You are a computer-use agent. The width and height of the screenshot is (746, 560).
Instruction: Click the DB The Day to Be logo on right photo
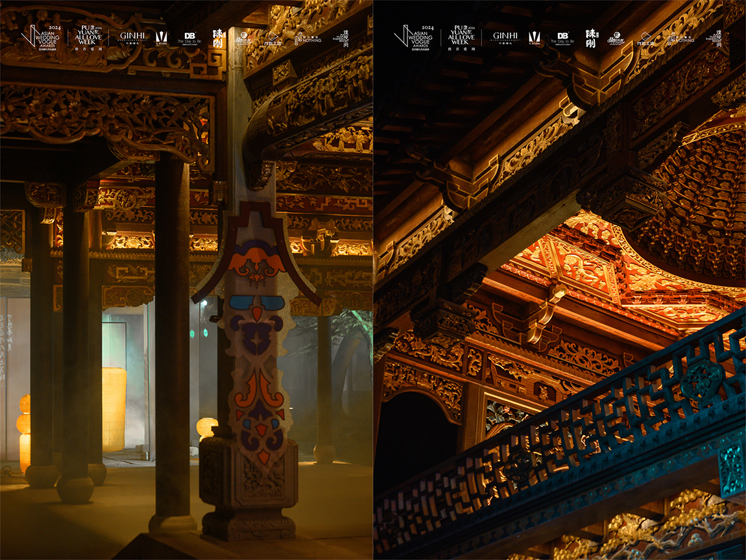pos(562,38)
